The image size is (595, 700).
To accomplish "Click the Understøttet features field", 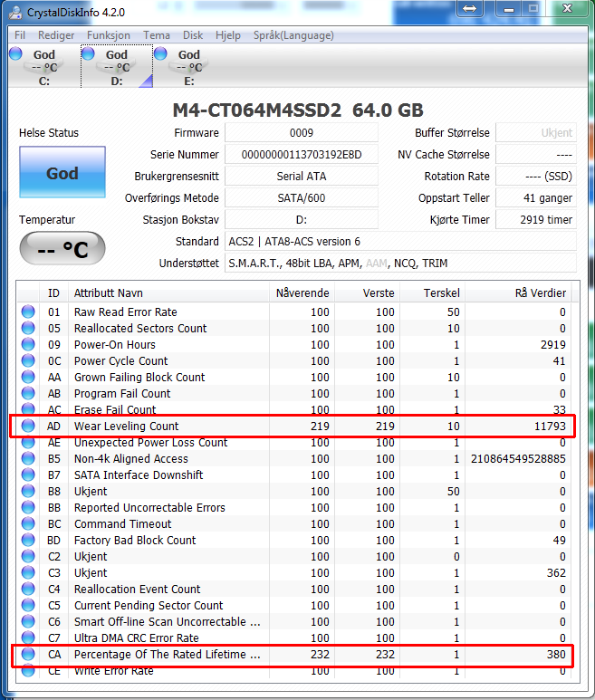I will pyautogui.click(x=400, y=264).
